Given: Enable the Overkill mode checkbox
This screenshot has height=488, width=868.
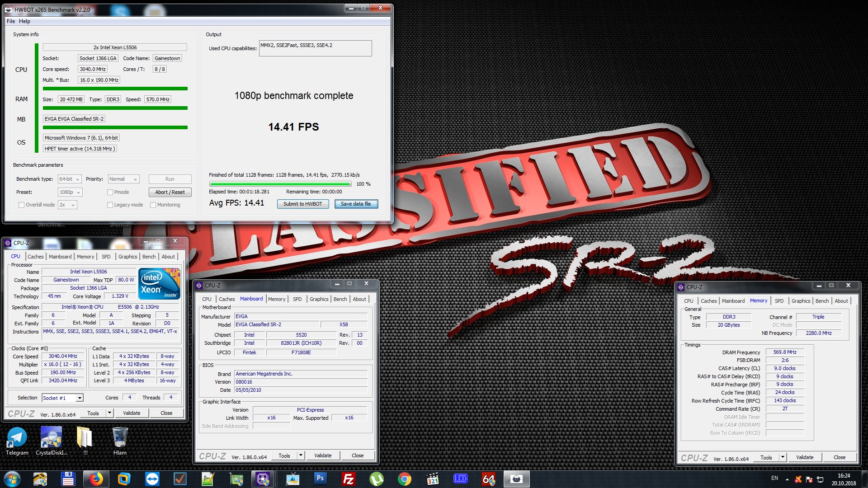Looking at the screenshot, I should click(21, 205).
